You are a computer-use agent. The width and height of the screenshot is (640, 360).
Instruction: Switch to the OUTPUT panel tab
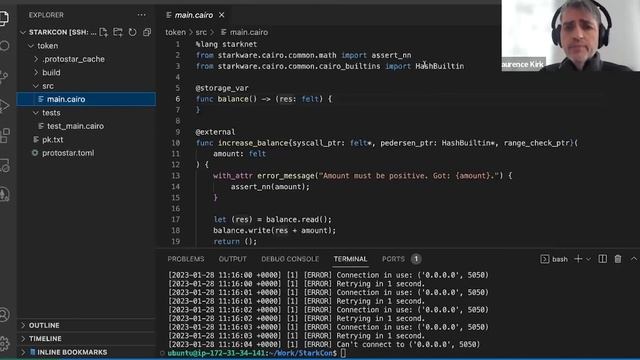[232, 259]
